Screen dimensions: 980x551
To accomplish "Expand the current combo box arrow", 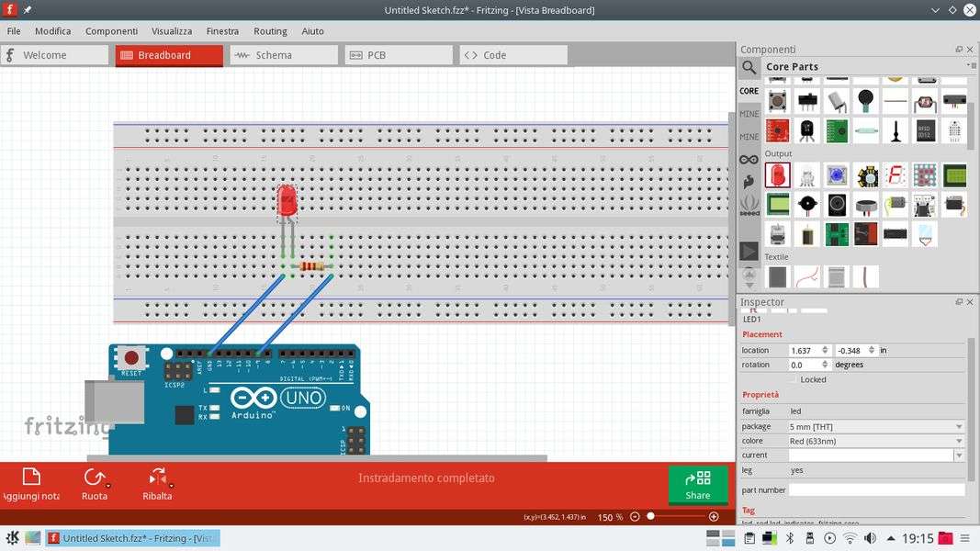I will (x=959, y=455).
